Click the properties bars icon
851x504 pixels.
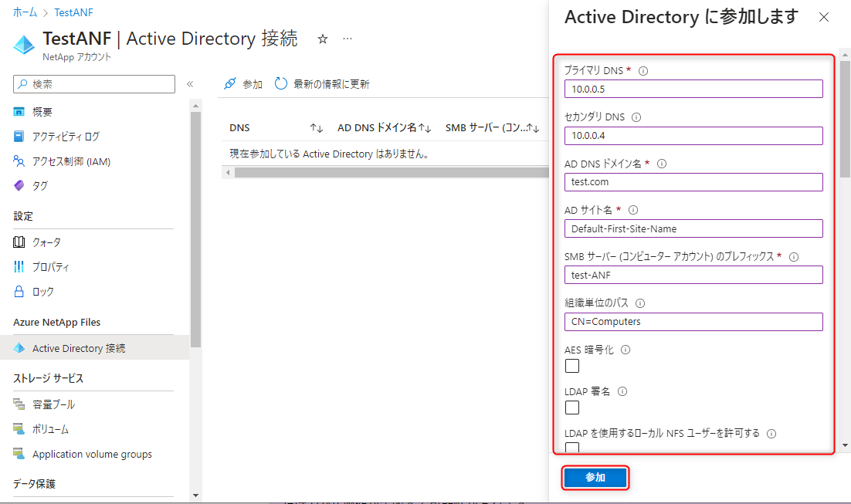[19, 266]
